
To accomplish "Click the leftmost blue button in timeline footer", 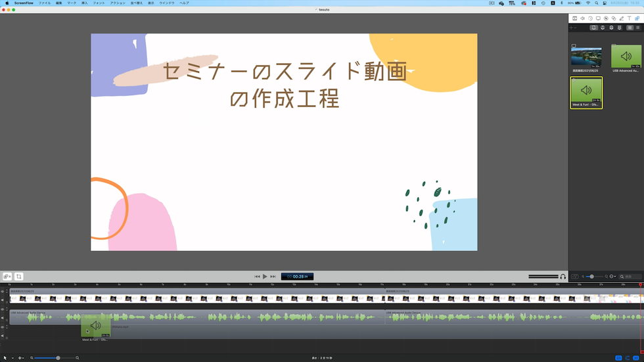I will point(618,358).
